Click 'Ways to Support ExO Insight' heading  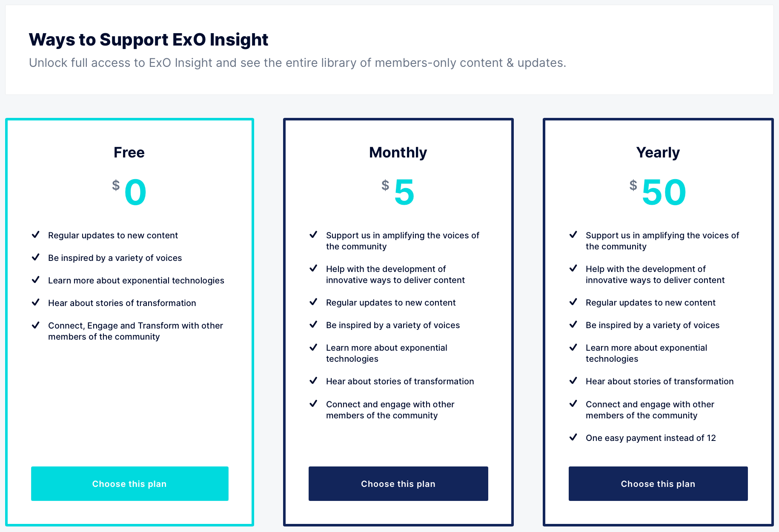149,40
